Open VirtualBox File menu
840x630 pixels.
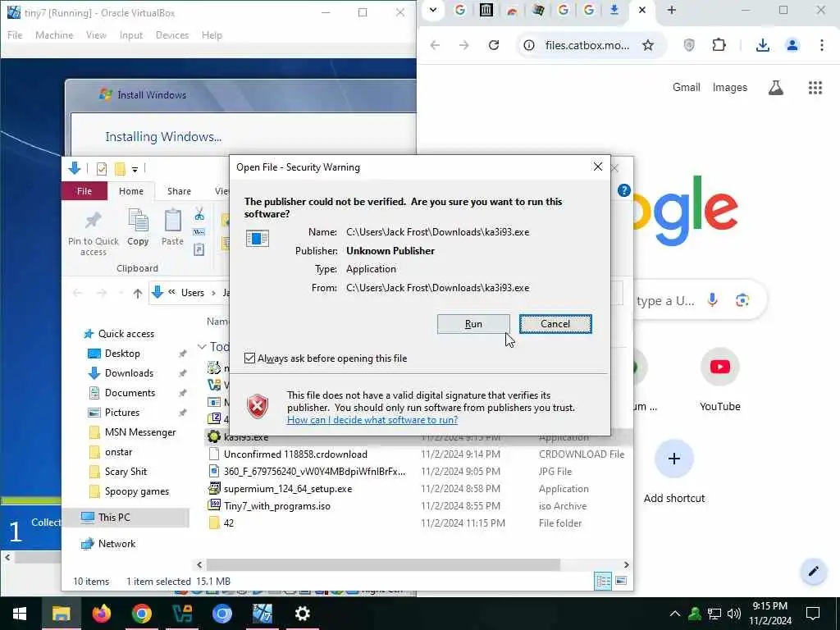coord(15,34)
